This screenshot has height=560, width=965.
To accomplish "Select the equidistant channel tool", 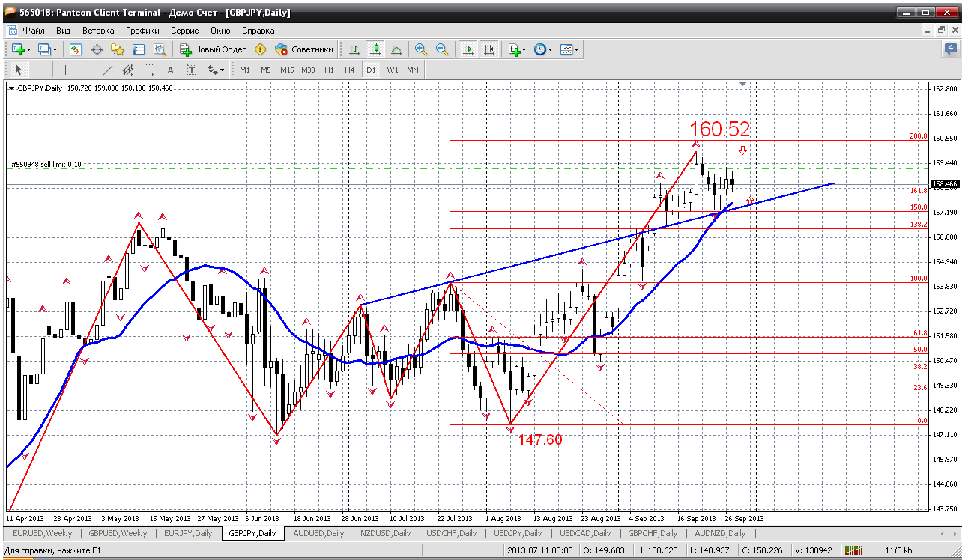I will (129, 70).
